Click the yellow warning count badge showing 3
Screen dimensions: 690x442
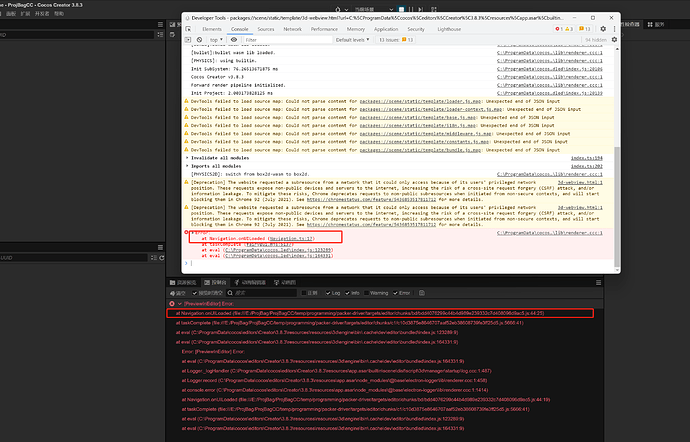tap(569, 29)
